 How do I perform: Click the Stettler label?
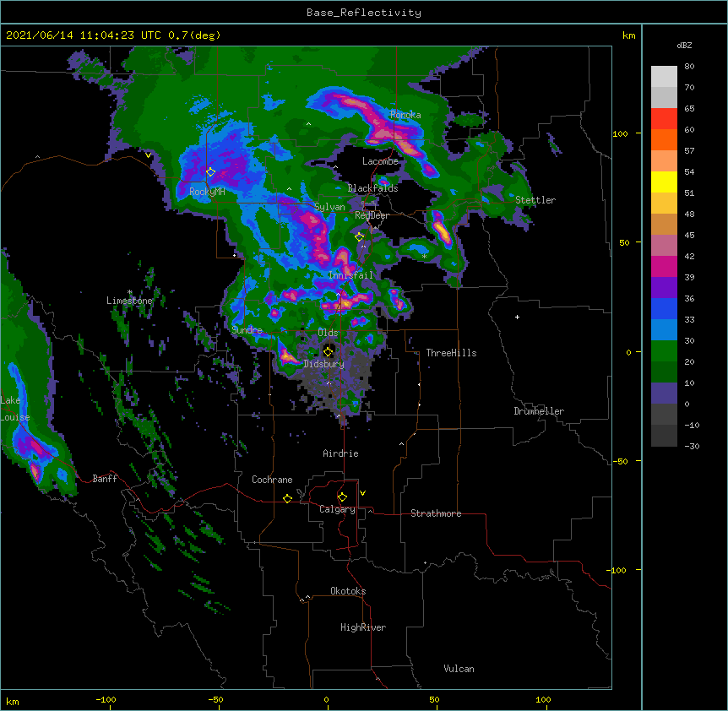pos(535,200)
